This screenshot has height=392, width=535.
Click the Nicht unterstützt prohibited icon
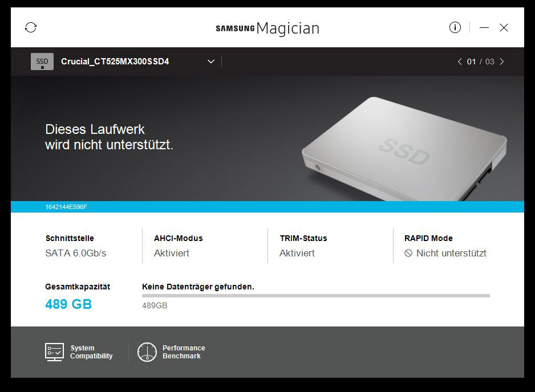point(408,253)
